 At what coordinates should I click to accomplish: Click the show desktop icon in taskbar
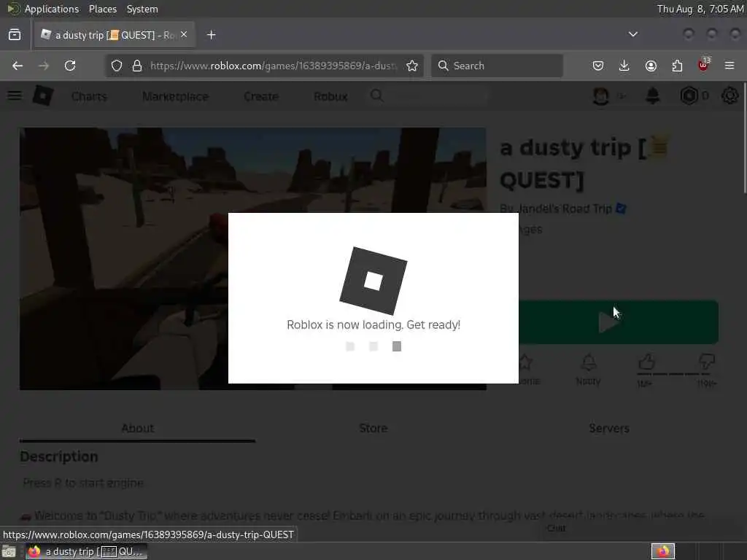point(9,551)
